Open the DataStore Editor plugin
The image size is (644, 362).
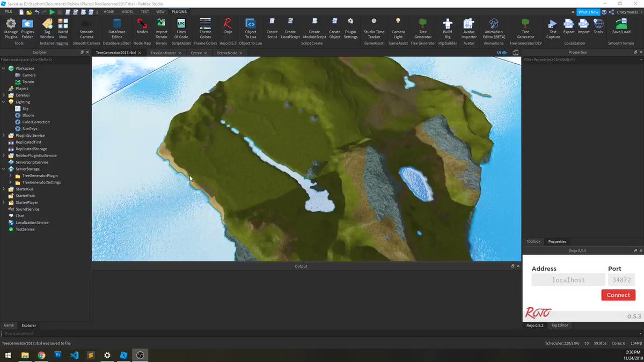[117, 28]
